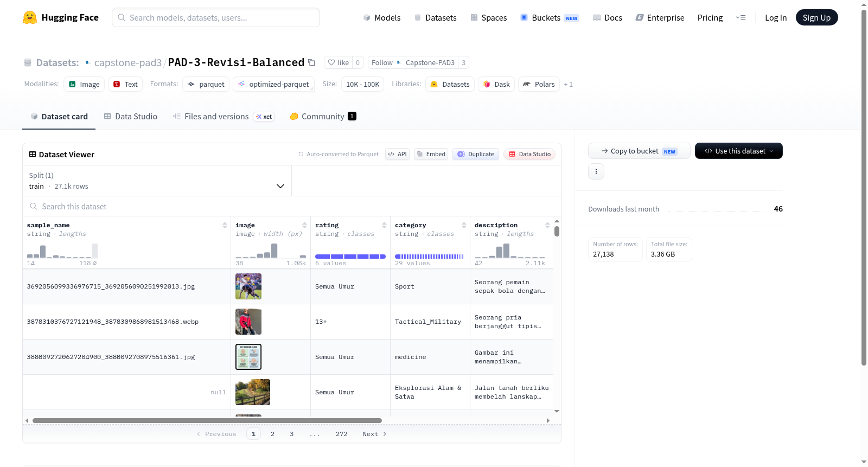Open Buckets in the top navigation
Screen dimensions: 868x467
(x=550, y=18)
